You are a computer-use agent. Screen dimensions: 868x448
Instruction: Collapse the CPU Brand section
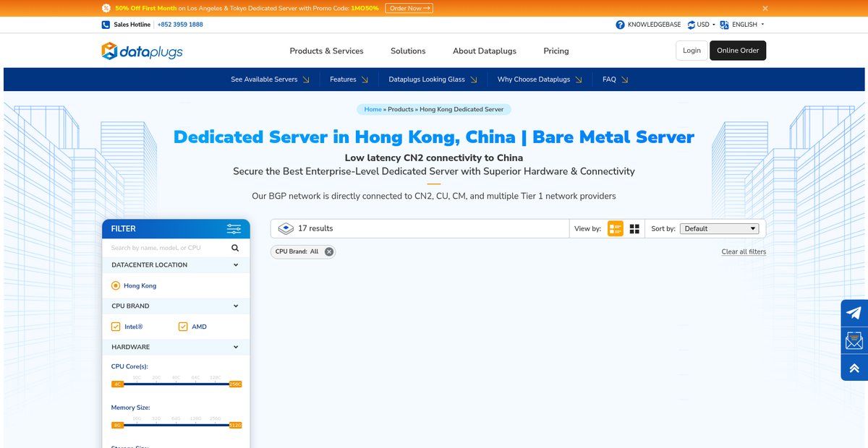tap(236, 306)
